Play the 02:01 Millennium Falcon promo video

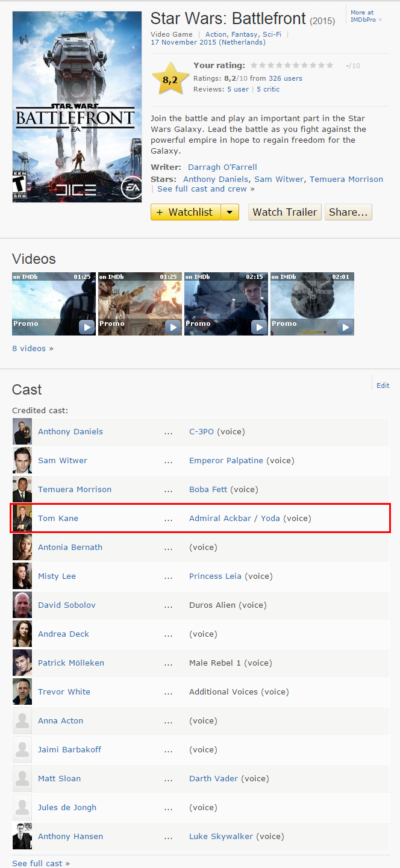point(312,304)
